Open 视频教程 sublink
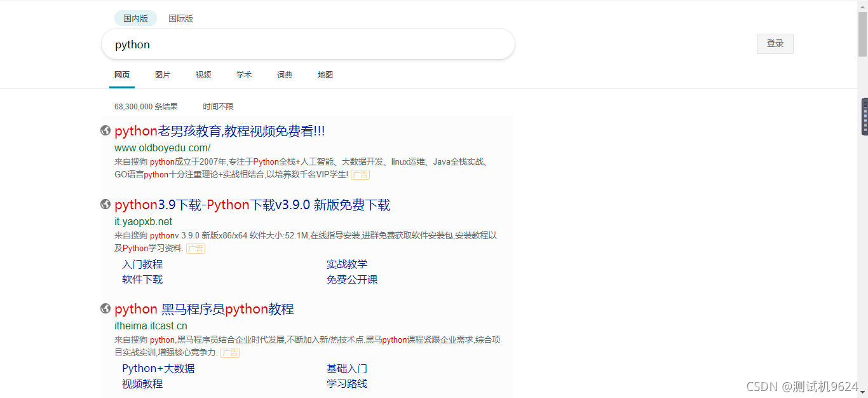Image resolution: width=868 pixels, height=398 pixels. coord(142,384)
